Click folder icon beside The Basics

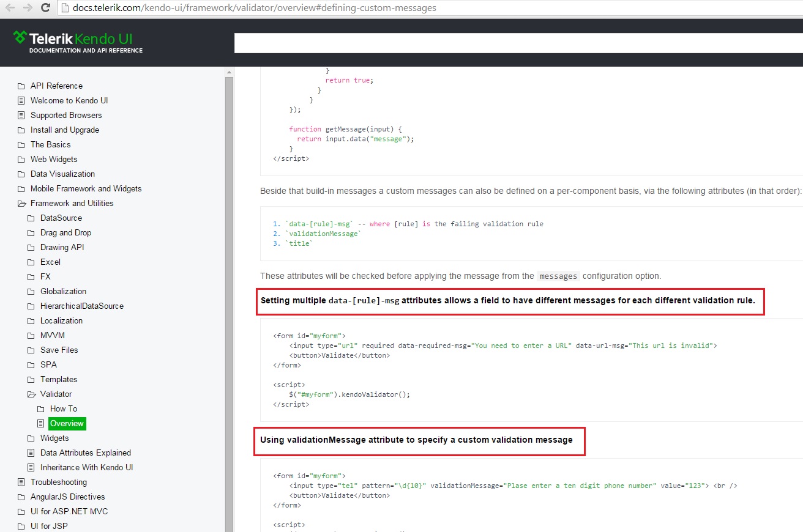tap(21, 145)
